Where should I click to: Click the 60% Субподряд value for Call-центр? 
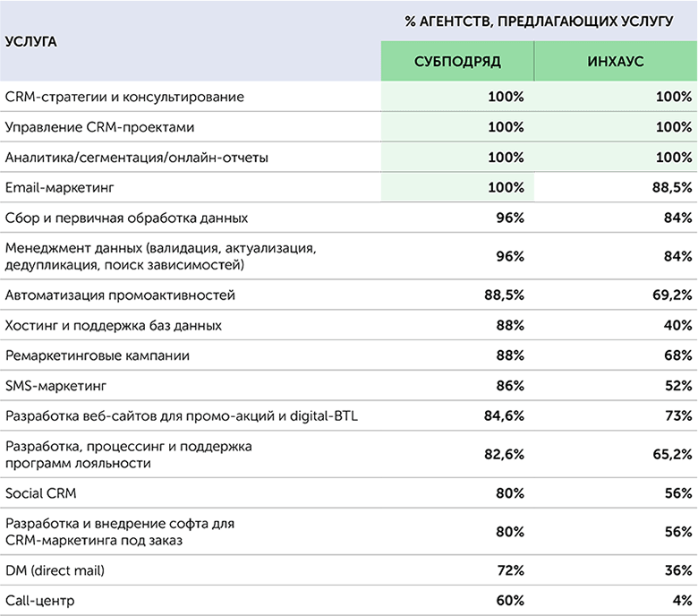point(508,600)
